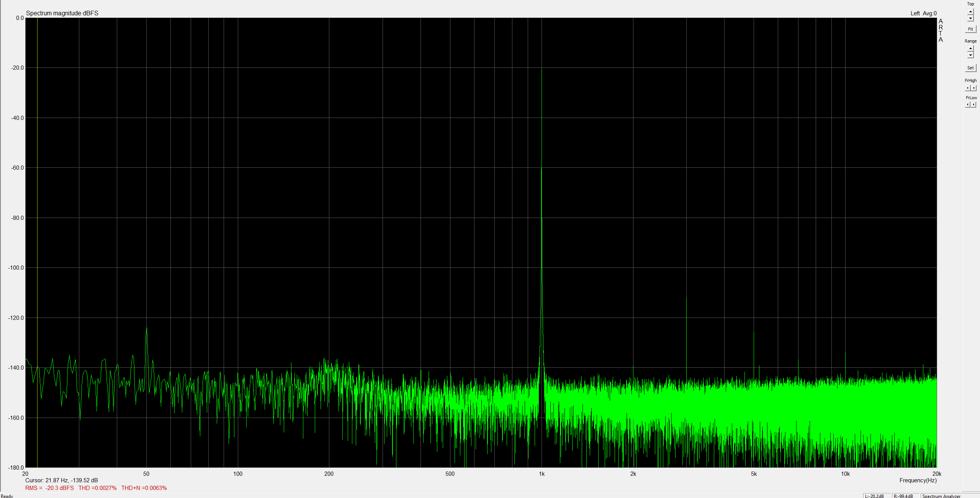Viewport: 980px width, 498px height.
Task: Click the 50 Hz hum peak
Action: [146, 328]
